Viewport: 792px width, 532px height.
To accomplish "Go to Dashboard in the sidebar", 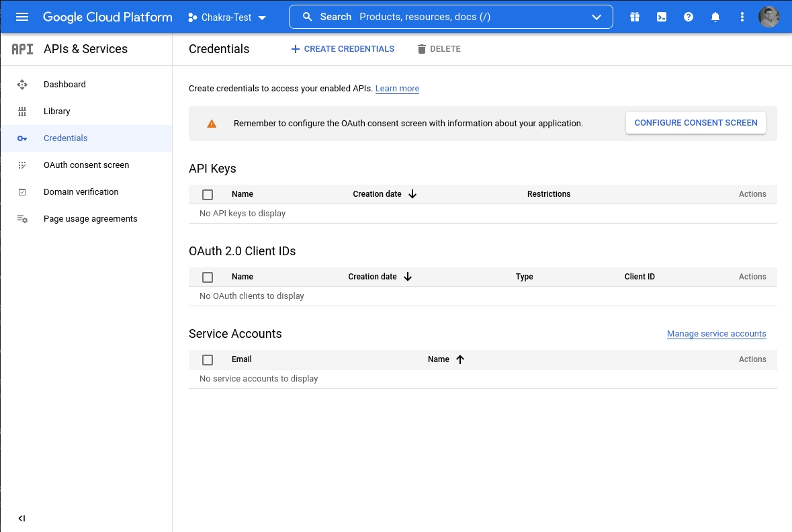I will (64, 85).
